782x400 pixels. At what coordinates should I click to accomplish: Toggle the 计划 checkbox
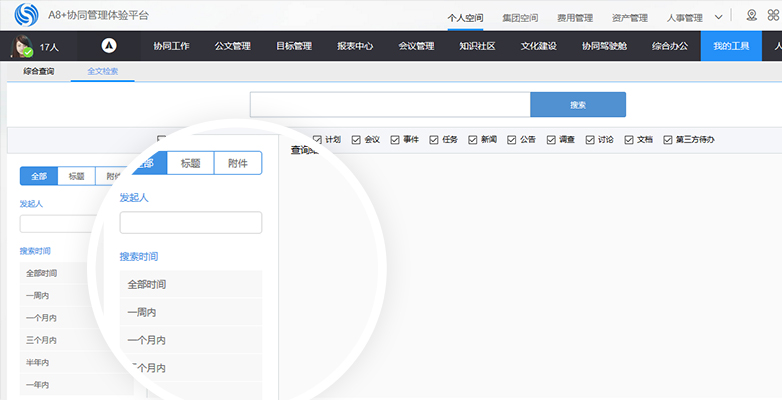317,140
